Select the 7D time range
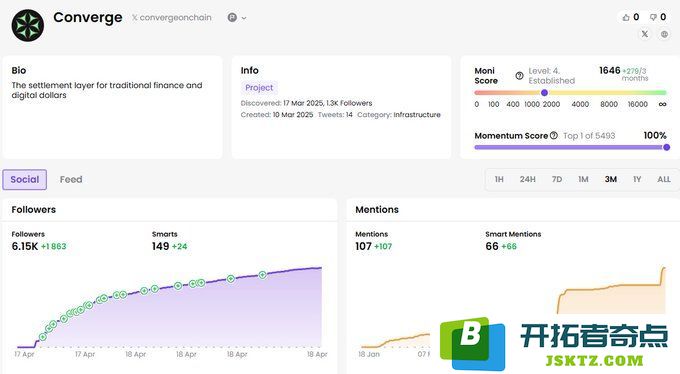680x374 pixels. [x=557, y=179]
